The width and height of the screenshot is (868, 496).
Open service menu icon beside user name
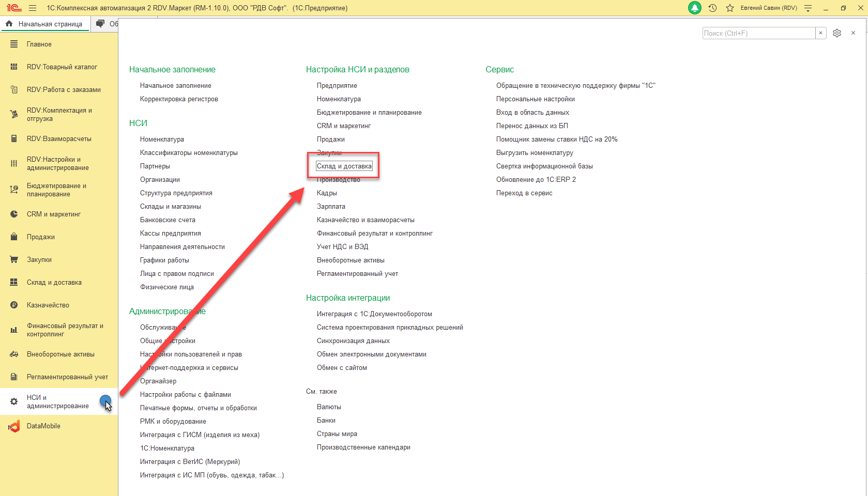click(808, 8)
